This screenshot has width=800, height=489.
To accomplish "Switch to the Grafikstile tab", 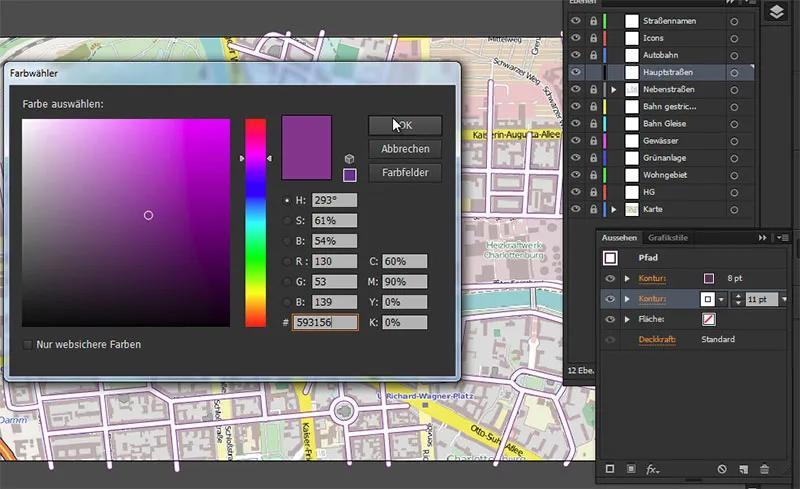I will pyautogui.click(x=668, y=238).
